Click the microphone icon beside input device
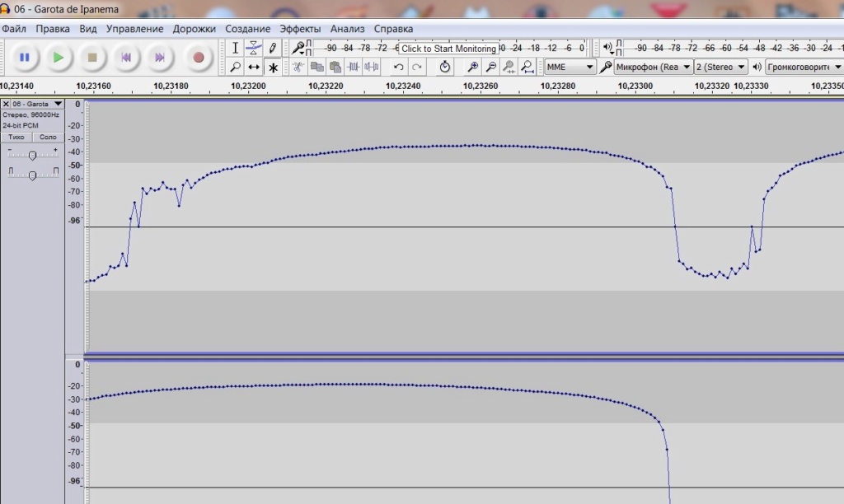Image resolution: width=844 pixels, height=504 pixels. coord(606,67)
